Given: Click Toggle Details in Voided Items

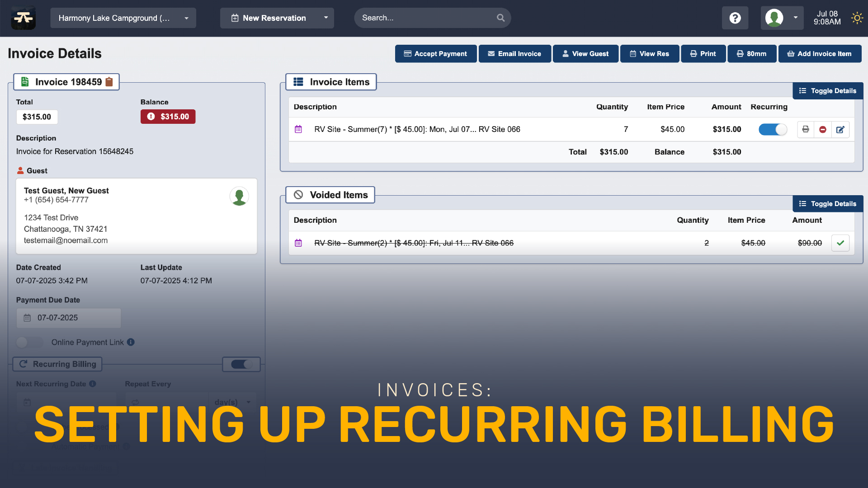Looking at the screenshot, I should pyautogui.click(x=828, y=204).
